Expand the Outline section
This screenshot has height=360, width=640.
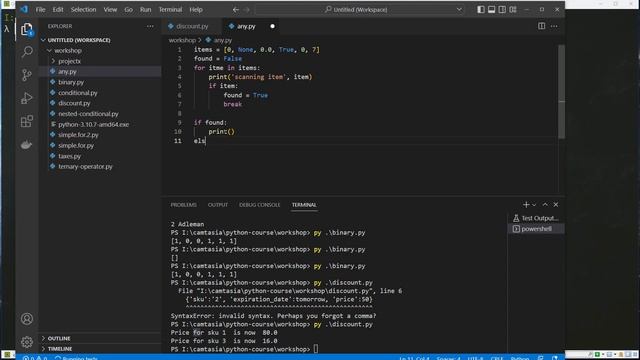100,338
